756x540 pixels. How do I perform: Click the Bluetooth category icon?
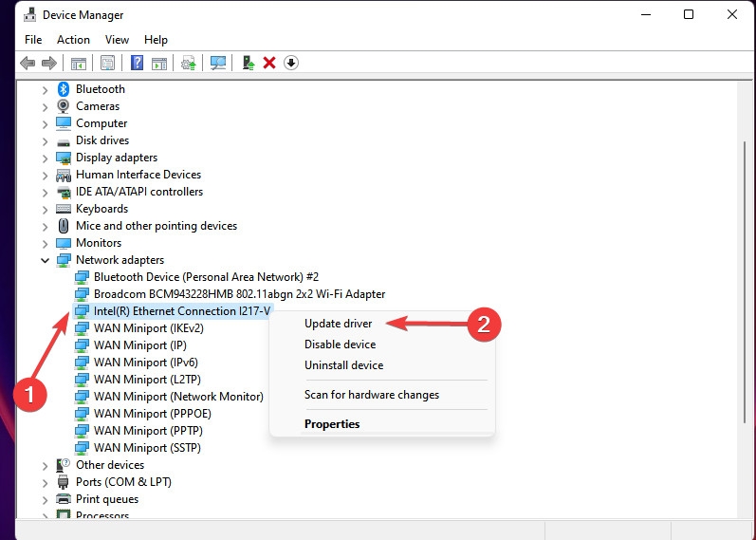pyautogui.click(x=64, y=89)
